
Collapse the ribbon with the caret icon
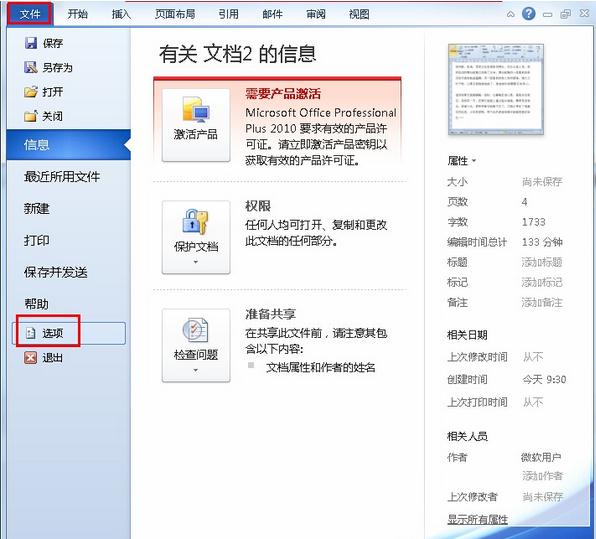[510, 14]
